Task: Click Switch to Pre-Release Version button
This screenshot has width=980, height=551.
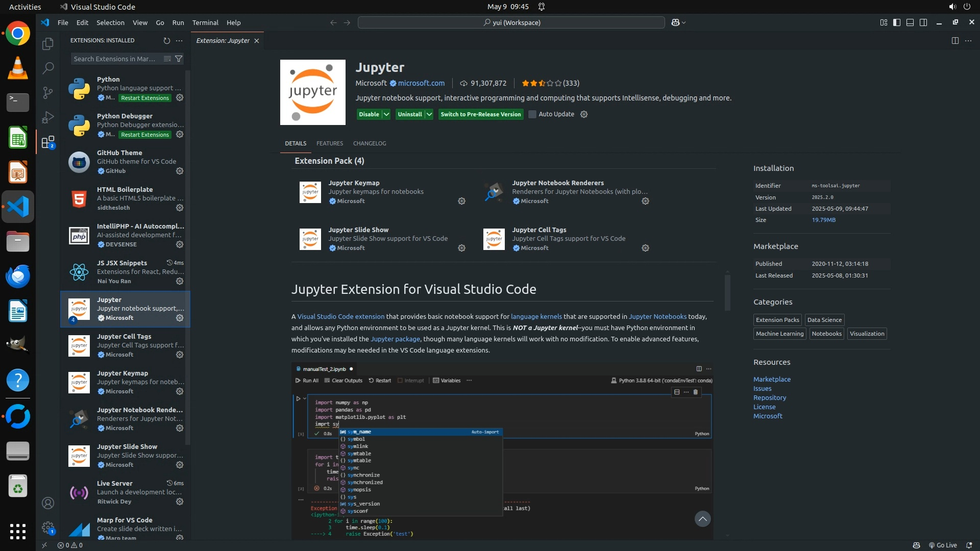Action: tap(480, 114)
